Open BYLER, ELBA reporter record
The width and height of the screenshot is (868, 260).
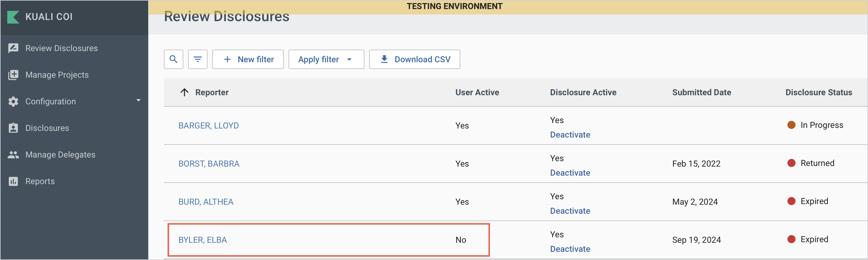pos(203,240)
